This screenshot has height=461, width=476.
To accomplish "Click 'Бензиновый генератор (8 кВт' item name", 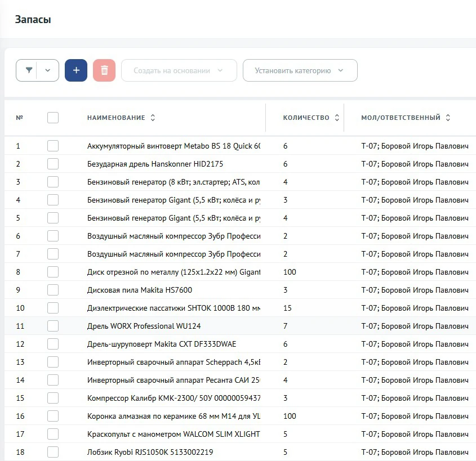I will (x=174, y=182).
